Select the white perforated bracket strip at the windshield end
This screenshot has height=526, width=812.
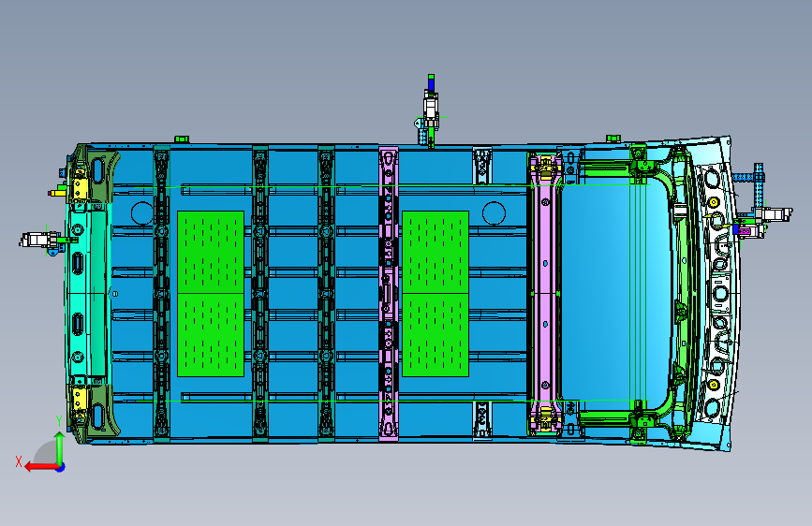pos(720,293)
